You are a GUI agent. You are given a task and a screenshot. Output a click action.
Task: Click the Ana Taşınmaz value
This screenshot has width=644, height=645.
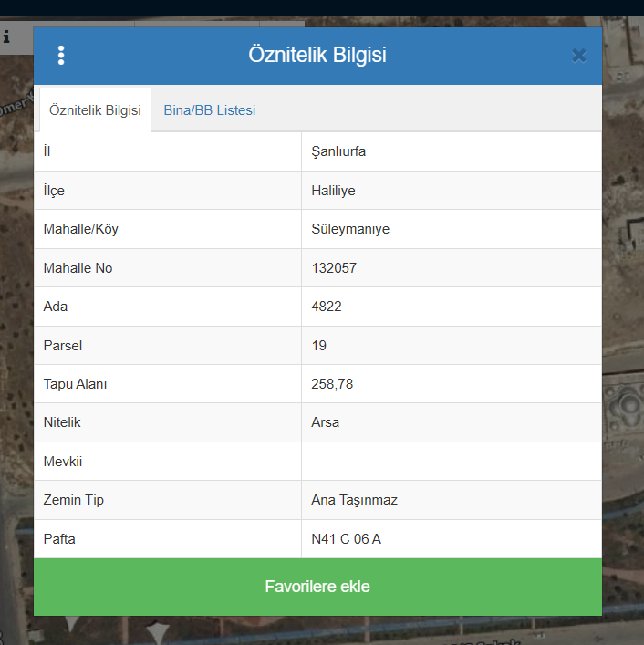tap(354, 500)
